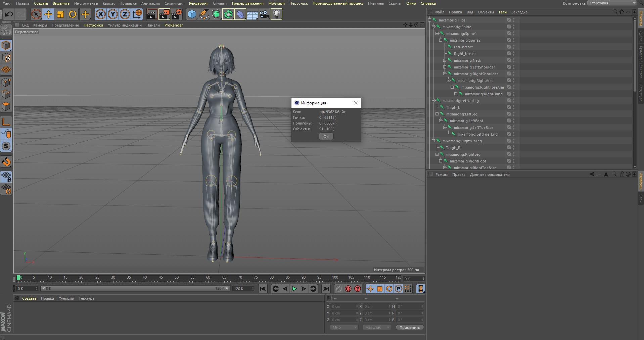Toggle parameter keyframe recording
The image size is (644, 340).
(x=399, y=289)
